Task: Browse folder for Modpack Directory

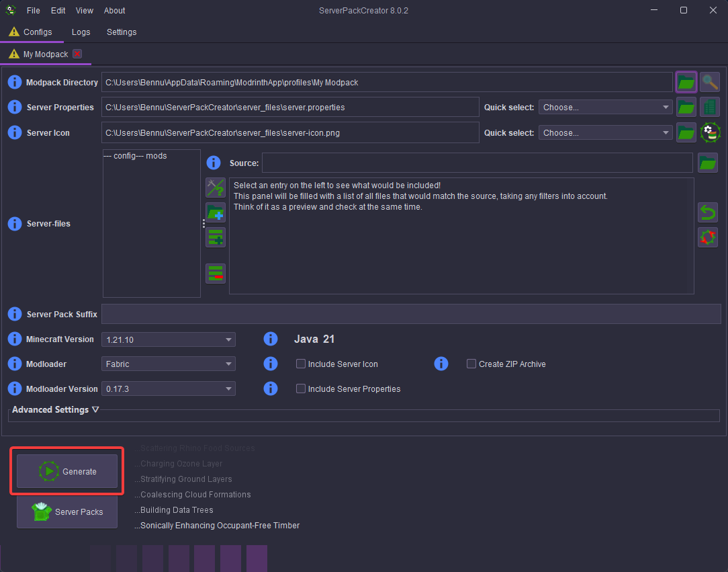Action: tap(686, 82)
